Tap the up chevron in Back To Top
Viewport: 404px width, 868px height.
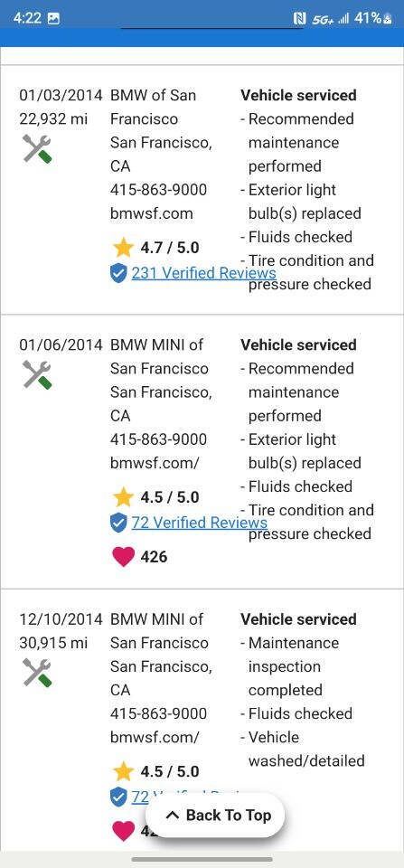(173, 816)
